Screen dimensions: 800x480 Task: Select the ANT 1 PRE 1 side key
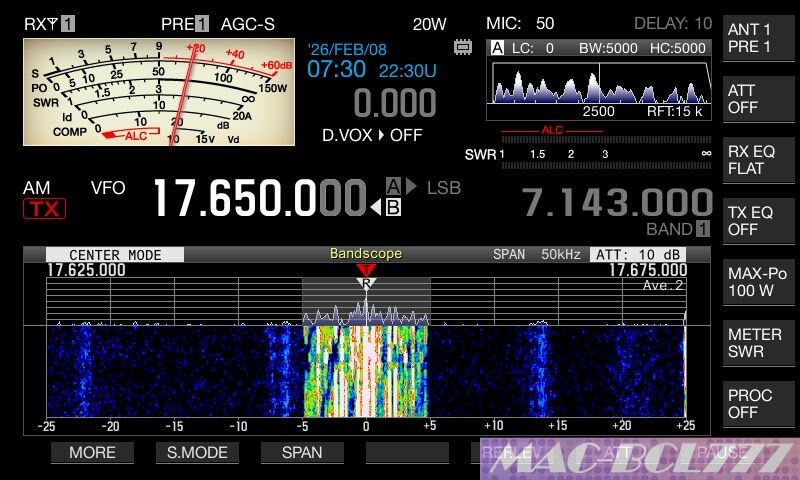point(759,38)
